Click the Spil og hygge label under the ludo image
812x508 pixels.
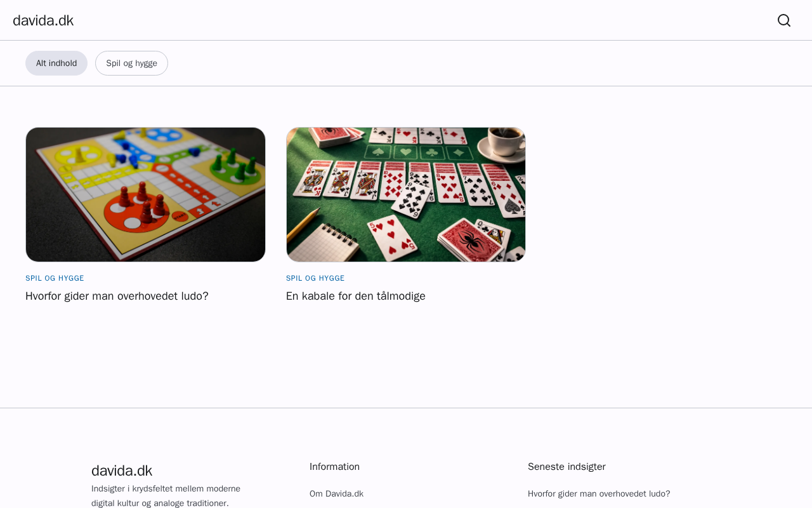[x=55, y=278]
